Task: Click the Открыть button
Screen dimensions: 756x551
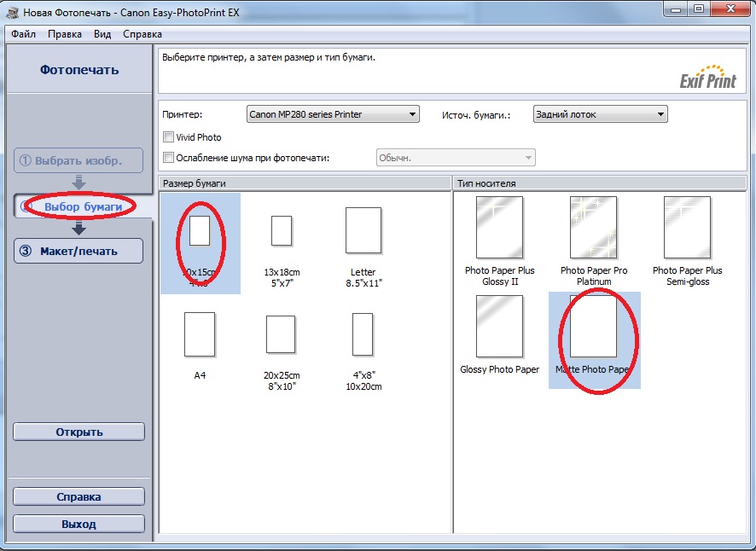Action: [x=79, y=432]
